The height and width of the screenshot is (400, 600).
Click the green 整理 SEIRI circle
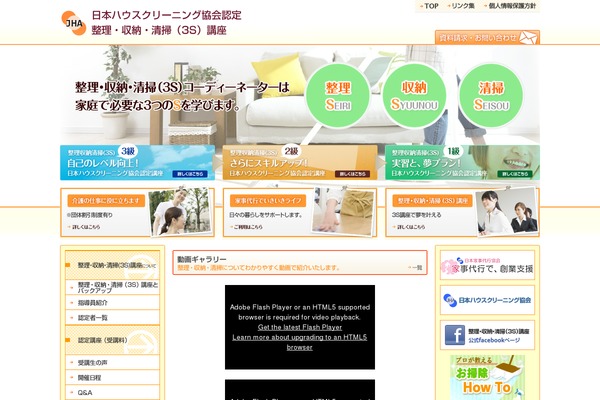(x=338, y=96)
